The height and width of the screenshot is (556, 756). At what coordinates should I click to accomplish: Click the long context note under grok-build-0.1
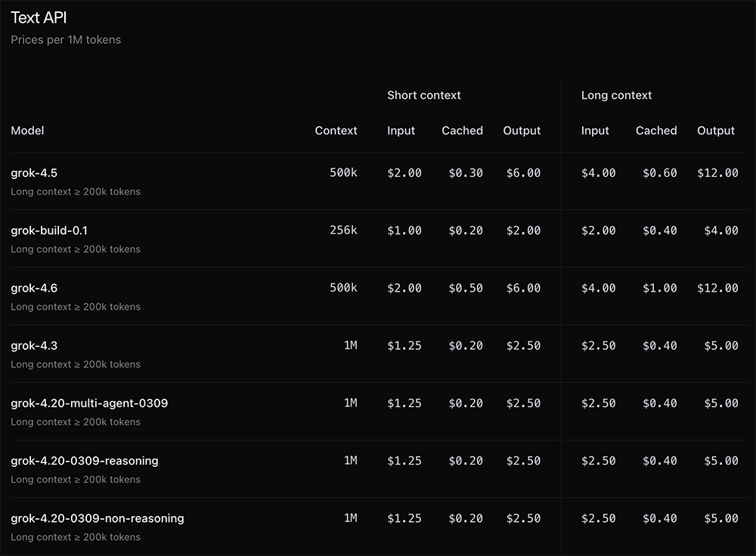coord(75,249)
